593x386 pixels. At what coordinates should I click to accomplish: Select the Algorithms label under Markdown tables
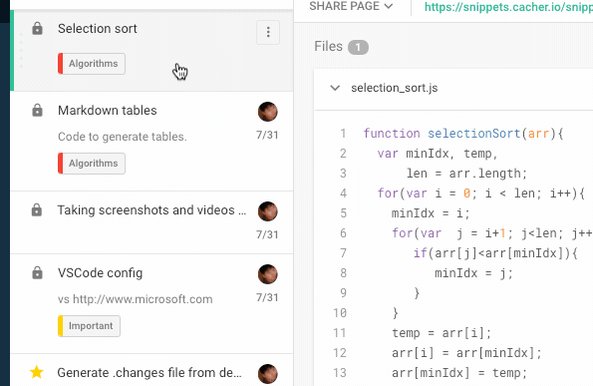[x=92, y=163]
